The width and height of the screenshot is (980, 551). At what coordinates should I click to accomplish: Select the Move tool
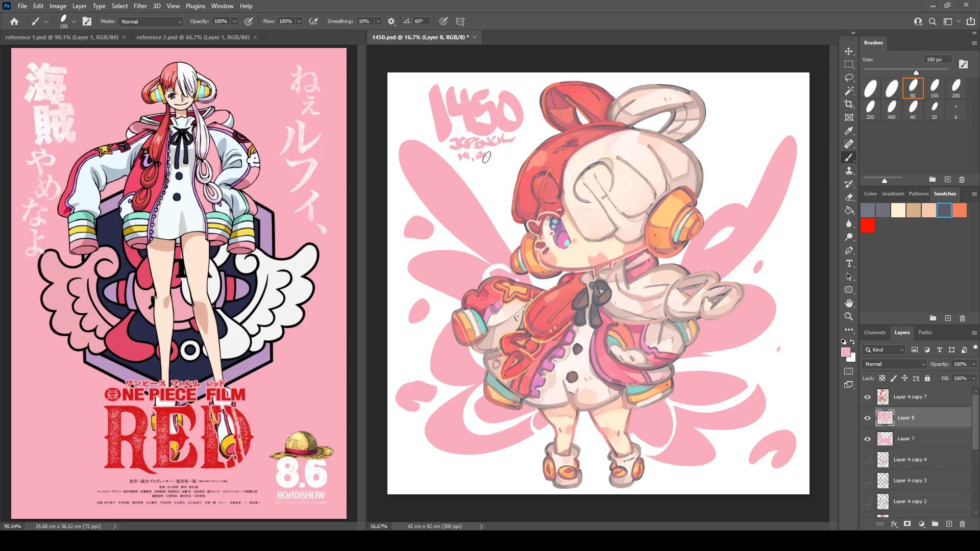coord(849,52)
